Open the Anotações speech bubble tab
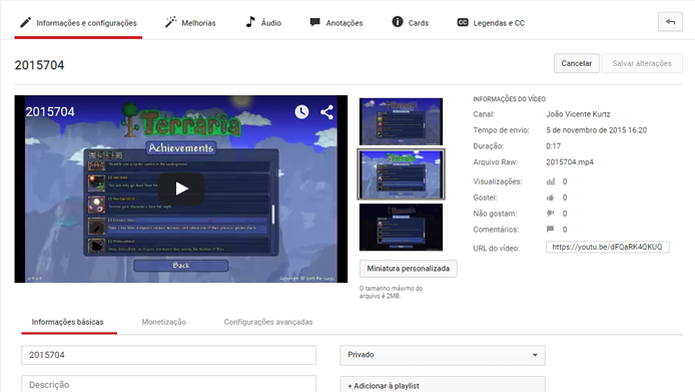Viewport: 695px width, 392px height. [x=336, y=22]
